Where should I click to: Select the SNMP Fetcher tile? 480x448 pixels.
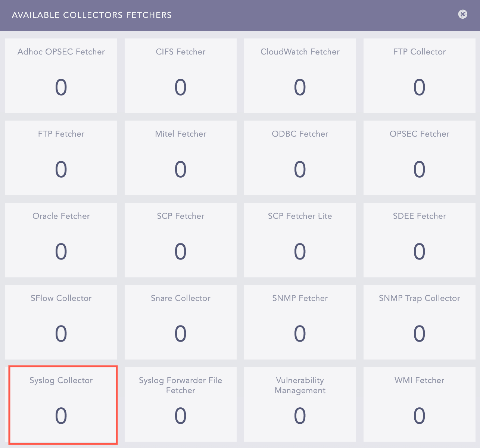300,322
